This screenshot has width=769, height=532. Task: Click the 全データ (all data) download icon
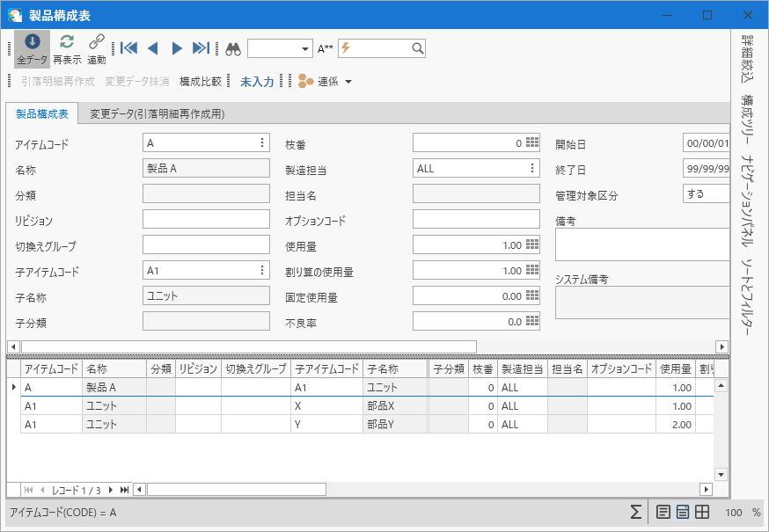tap(32, 43)
